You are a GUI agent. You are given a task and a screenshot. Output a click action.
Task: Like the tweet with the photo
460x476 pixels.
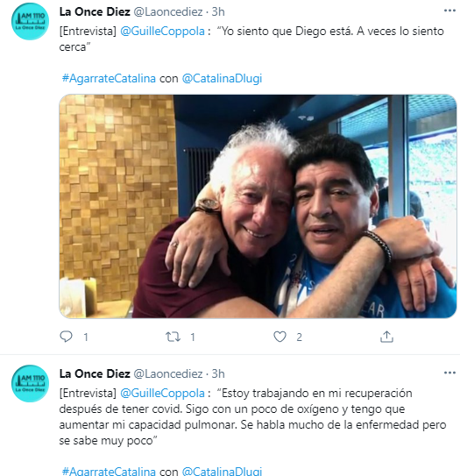(280, 337)
